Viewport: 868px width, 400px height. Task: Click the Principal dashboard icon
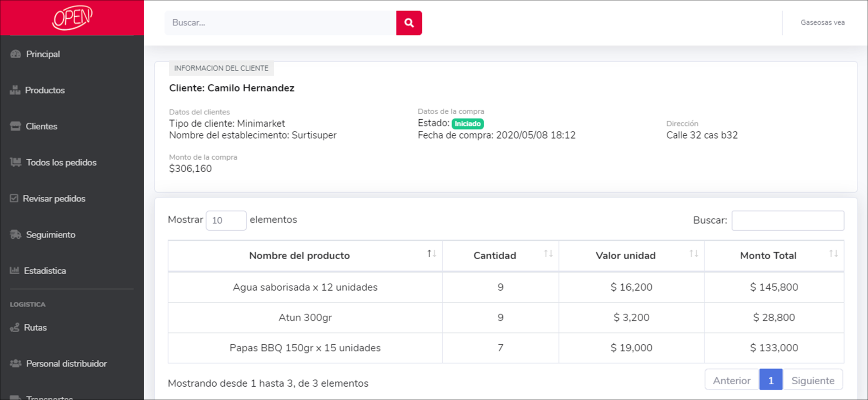coord(16,54)
